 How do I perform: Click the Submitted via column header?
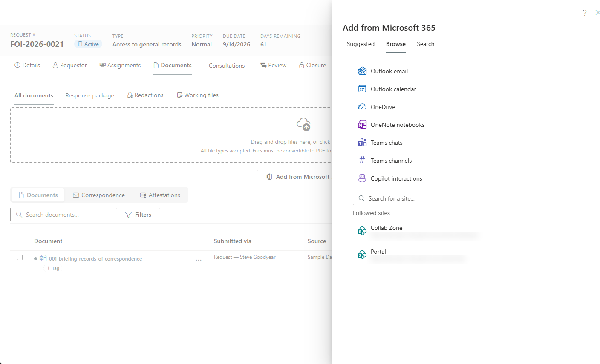(233, 241)
